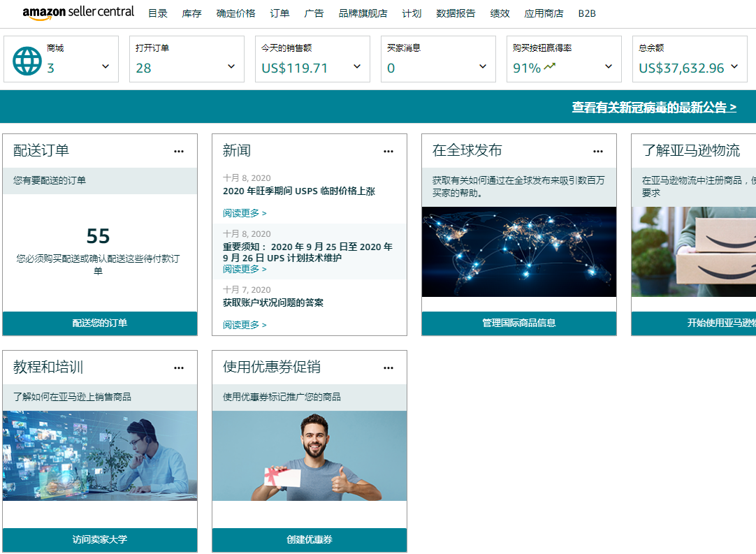Viewport: 756px width, 554px height.
Task: Open options menu on 新闻 card
Action: click(388, 152)
